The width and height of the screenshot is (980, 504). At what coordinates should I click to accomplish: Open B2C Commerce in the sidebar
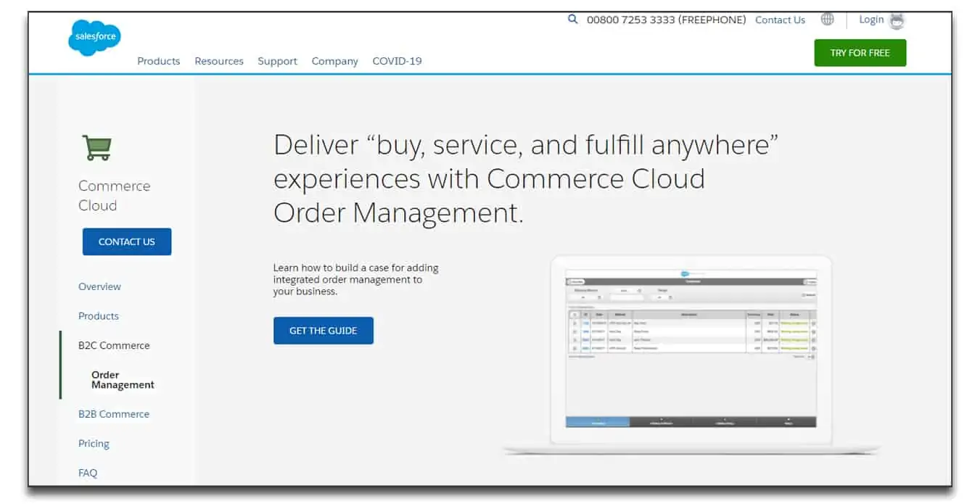click(114, 345)
